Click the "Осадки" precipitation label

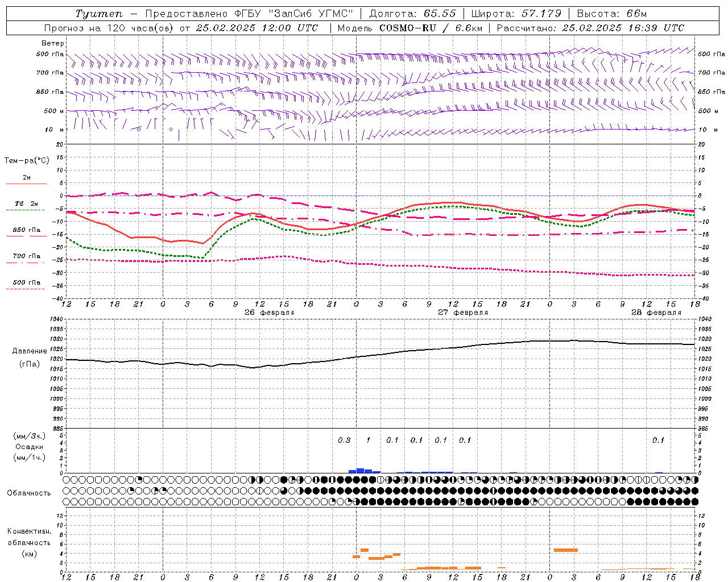[30, 447]
